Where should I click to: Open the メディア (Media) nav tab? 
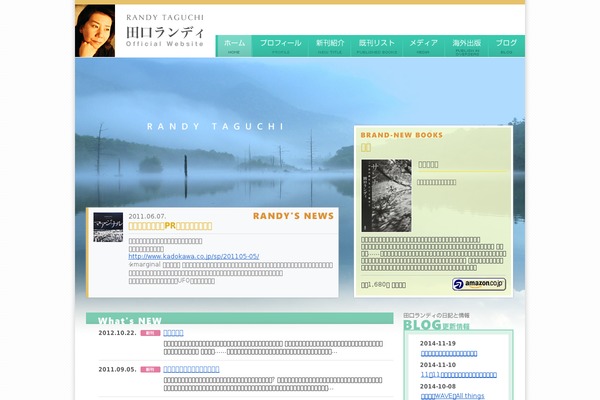pos(423,46)
